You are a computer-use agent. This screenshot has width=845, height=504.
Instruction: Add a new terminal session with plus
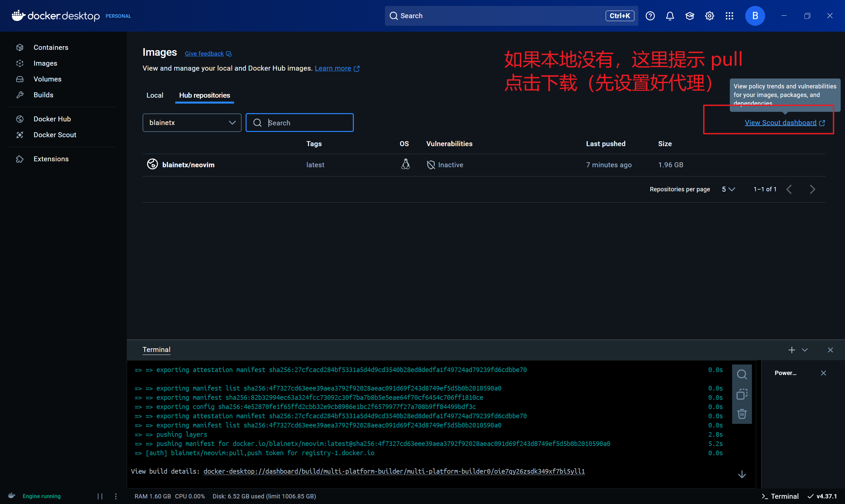(x=792, y=350)
